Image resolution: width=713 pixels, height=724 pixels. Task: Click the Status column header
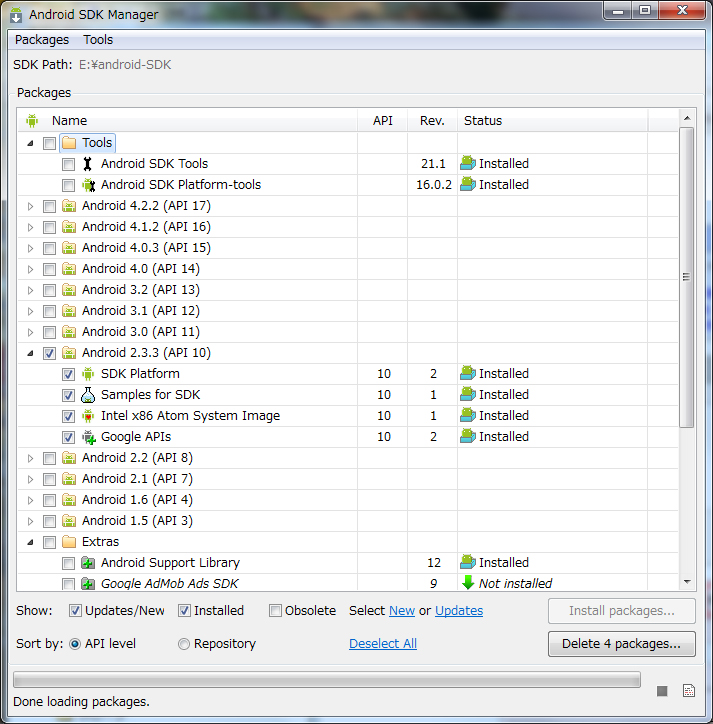pyautogui.click(x=552, y=121)
